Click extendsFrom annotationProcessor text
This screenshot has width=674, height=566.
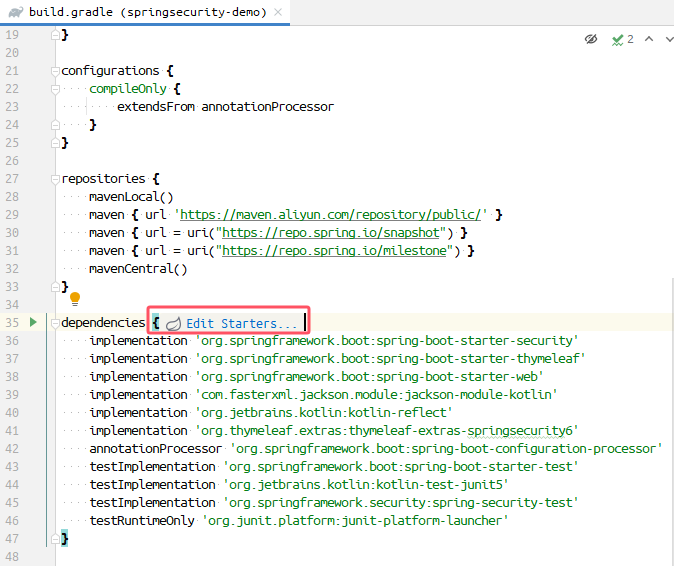[225, 107]
